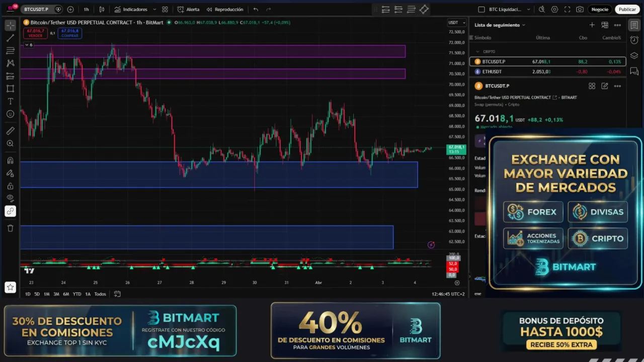Screen dimensions: 644x362
Task: Open chart settings hexagon icon
Action: pos(554,9)
